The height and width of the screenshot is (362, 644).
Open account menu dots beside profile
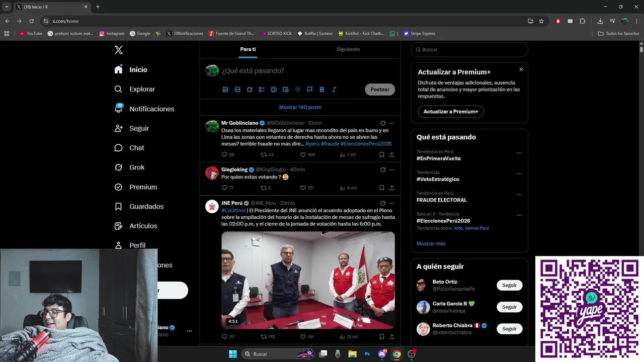pyautogui.click(x=190, y=331)
